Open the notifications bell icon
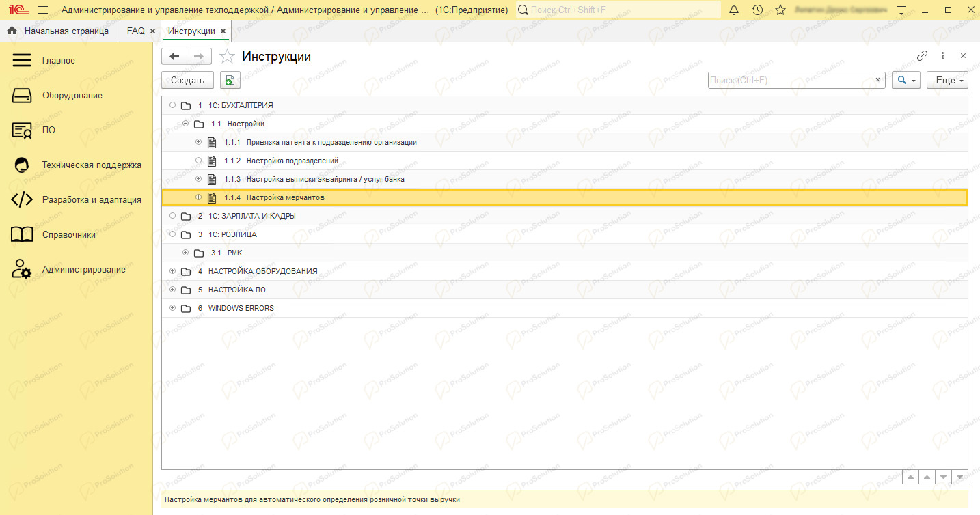 point(734,10)
